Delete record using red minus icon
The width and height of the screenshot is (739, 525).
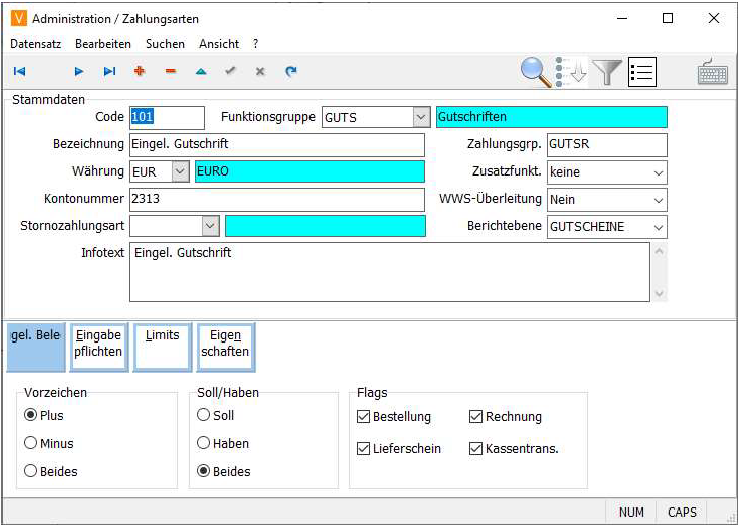tap(170, 71)
